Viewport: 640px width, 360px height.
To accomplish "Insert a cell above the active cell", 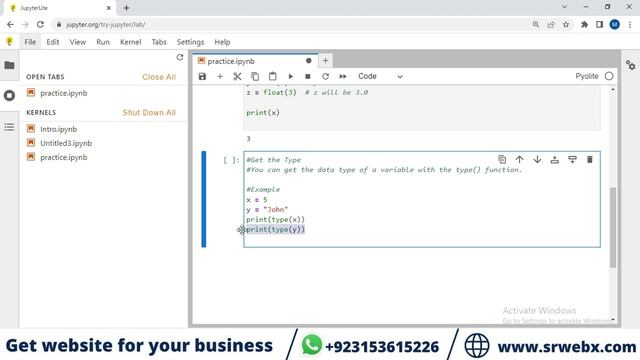I will tap(555, 160).
